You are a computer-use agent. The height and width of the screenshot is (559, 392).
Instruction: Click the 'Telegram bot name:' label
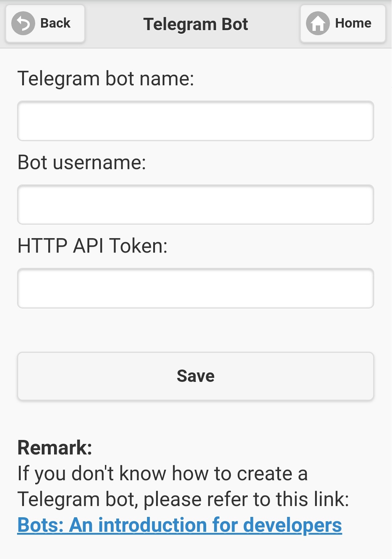[106, 78]
